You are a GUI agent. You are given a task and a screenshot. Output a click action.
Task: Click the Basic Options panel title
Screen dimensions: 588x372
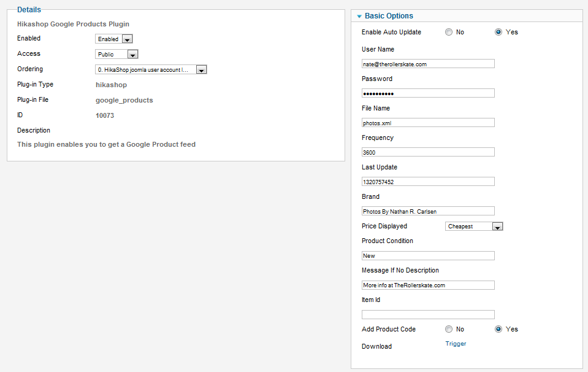tap(389, 16)
